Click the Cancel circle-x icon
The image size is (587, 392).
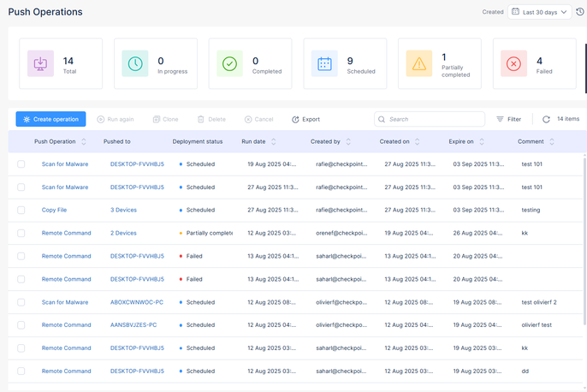248,119
